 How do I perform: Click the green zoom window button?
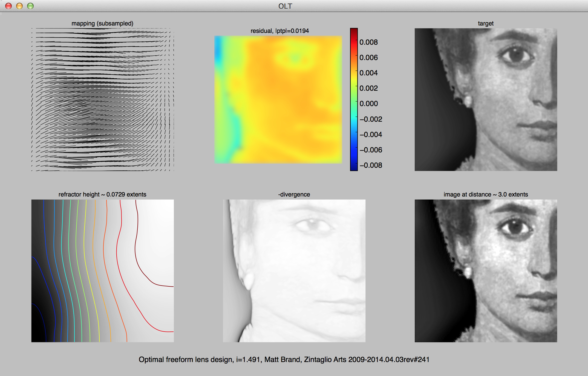click(x=30, y=6)
